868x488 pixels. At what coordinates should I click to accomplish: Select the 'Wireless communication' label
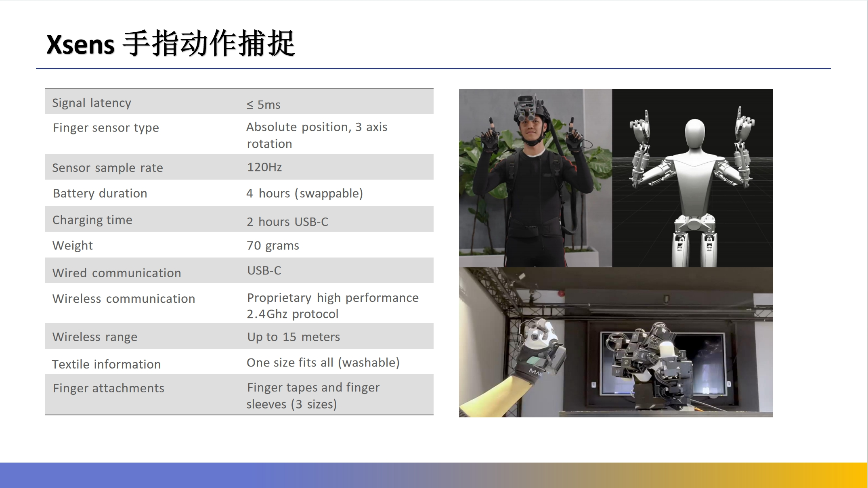(x=124, y=299)
